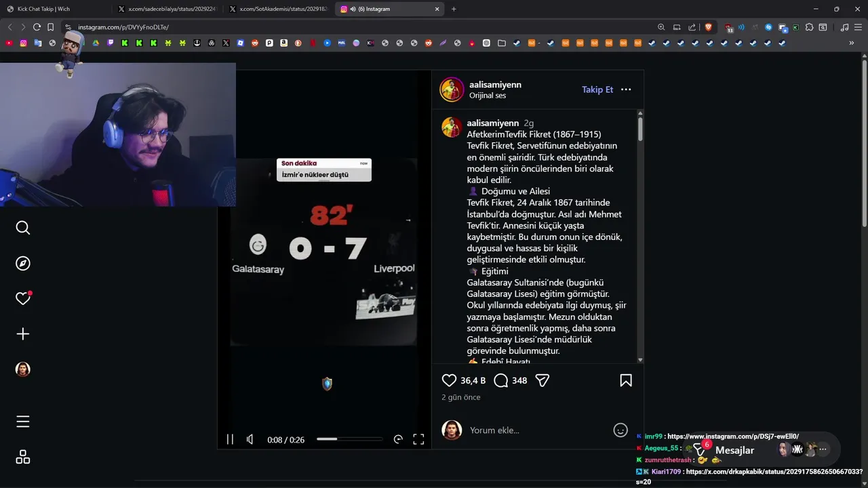Open site settings icon in address bar
Image resolution: width=868 pixels, height=488 pixels.
pyautogui.click(x=68, y=27)
